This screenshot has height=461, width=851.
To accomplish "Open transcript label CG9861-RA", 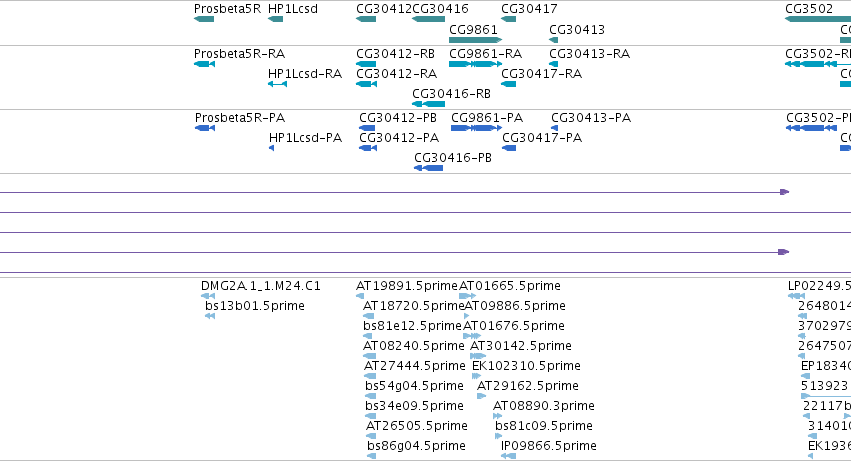I will coord(486,54).
